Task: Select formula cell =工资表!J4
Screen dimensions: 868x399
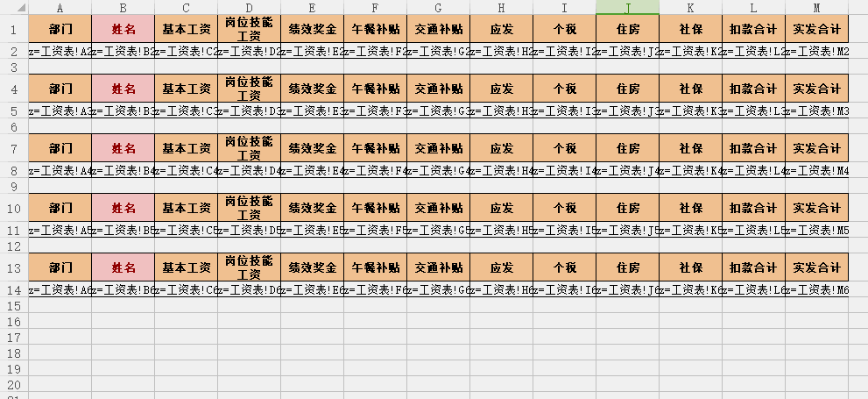Action: 628,171
